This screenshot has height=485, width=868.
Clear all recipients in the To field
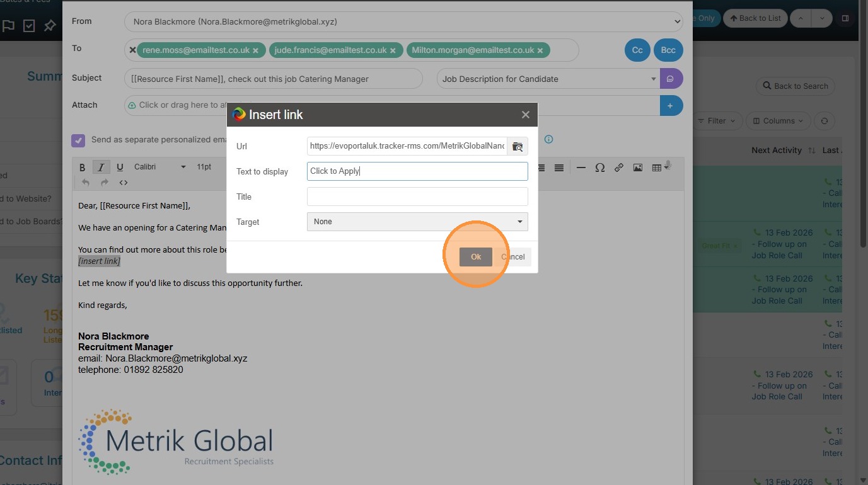pos(132,50)
